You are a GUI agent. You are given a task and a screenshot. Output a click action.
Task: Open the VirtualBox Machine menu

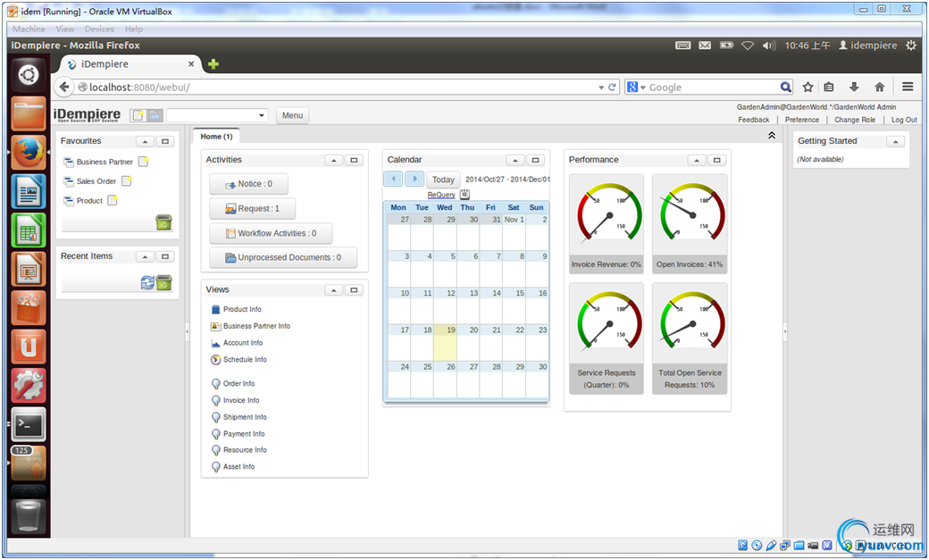point(29,29)
